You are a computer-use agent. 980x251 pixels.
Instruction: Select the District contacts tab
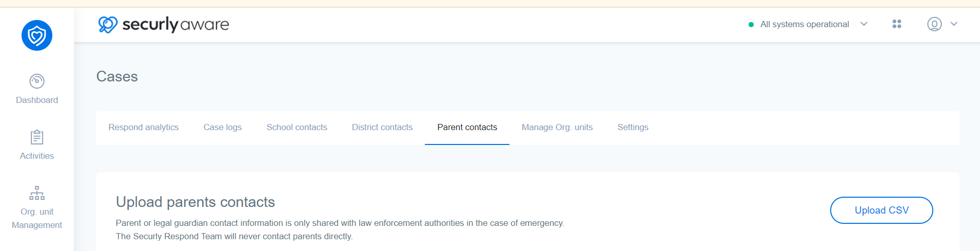coord(382,127)
